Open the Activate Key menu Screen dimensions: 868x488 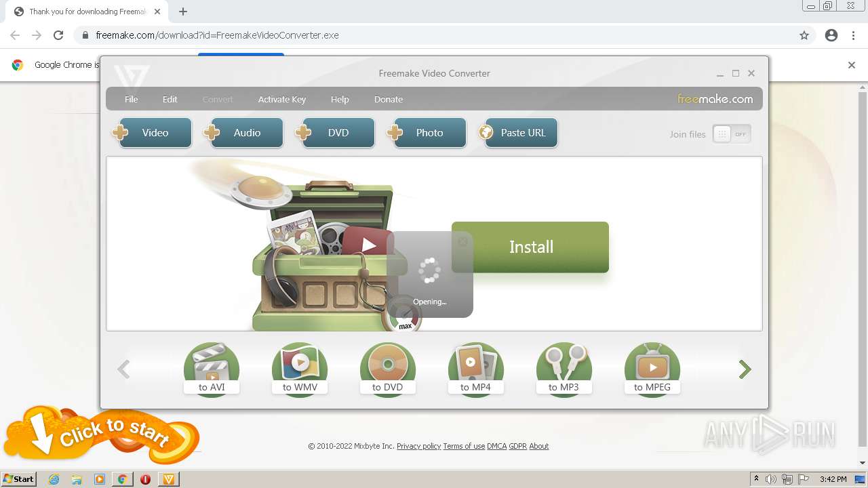point(282,99)
